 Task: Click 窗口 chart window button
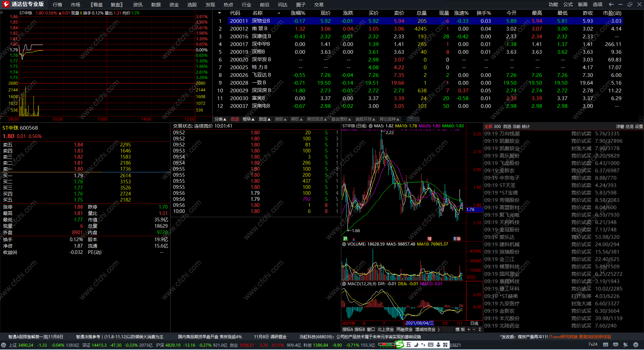[x=371, y=330]
